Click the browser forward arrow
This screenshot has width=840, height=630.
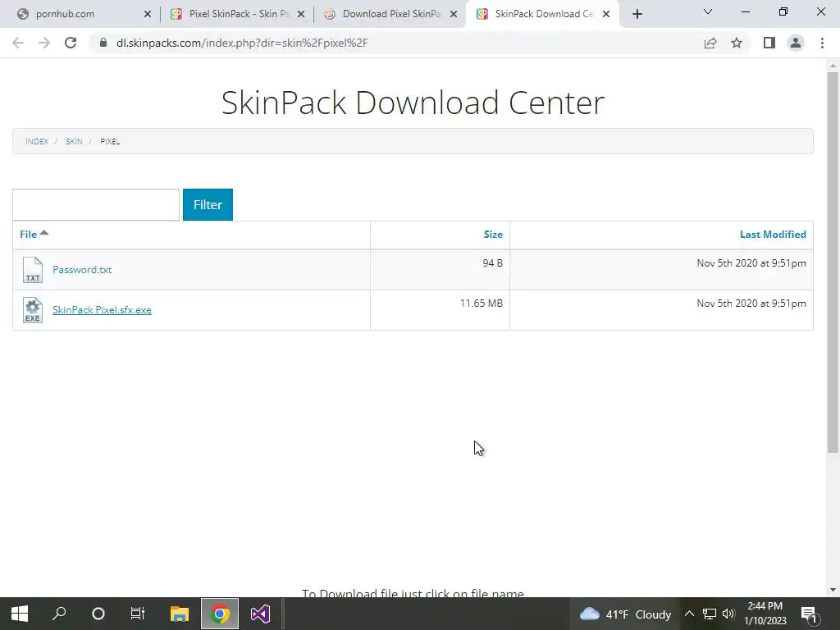coord(44,43)
